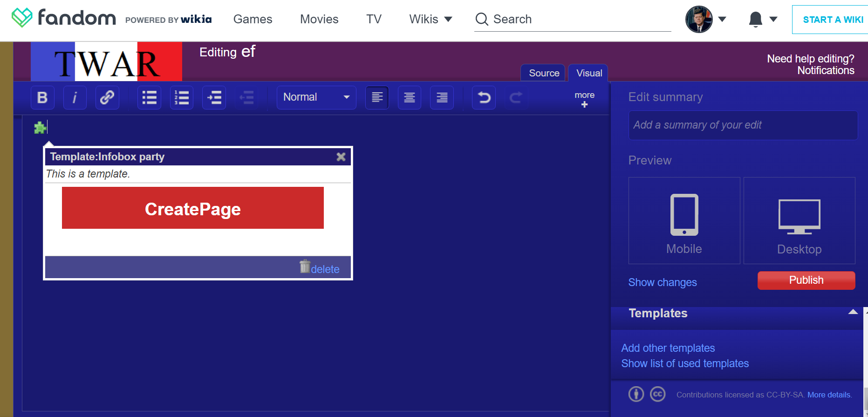This screenshot has height=417, width=868.
Task: Click the Edit summary input field
Action: (743, 125)
